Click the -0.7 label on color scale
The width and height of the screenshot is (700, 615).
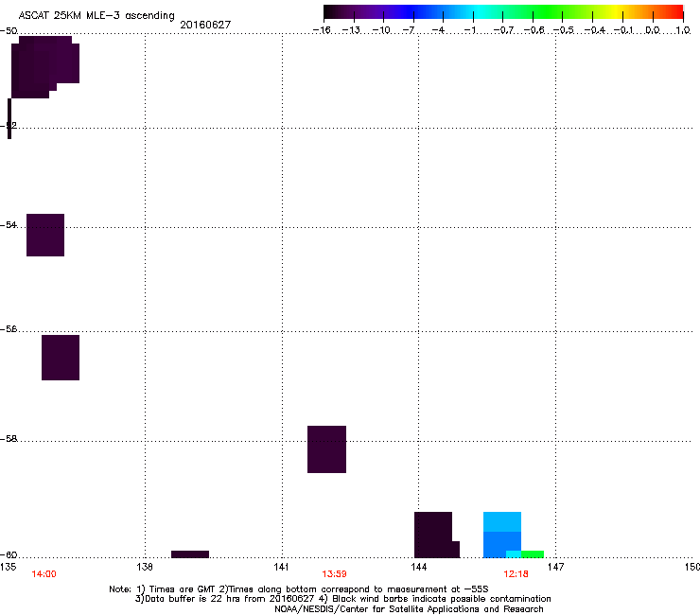coord(503,30)
